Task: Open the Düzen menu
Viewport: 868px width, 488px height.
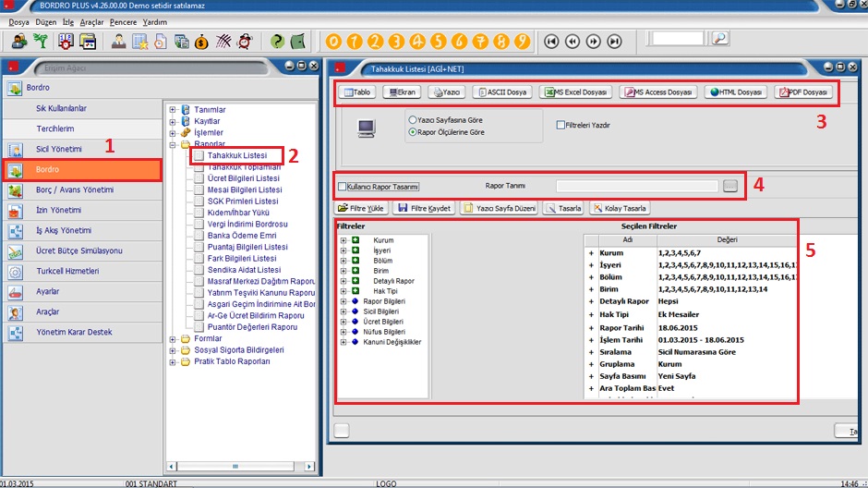Action: click(46, 22)
